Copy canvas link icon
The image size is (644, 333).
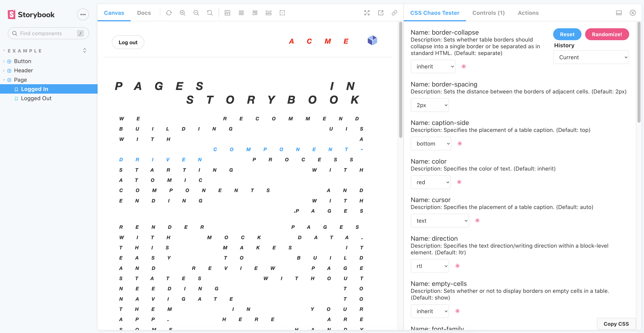(x=394, y=13)
